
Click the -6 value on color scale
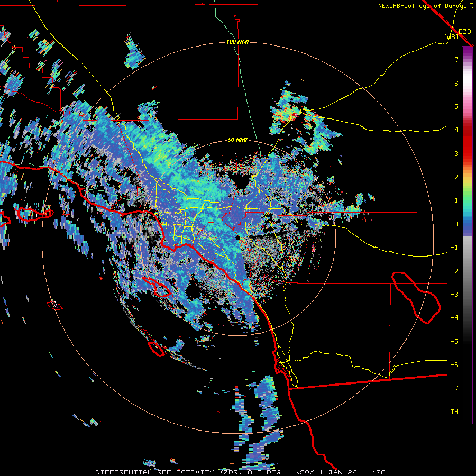pyautogui.click(x=454, y=365)
